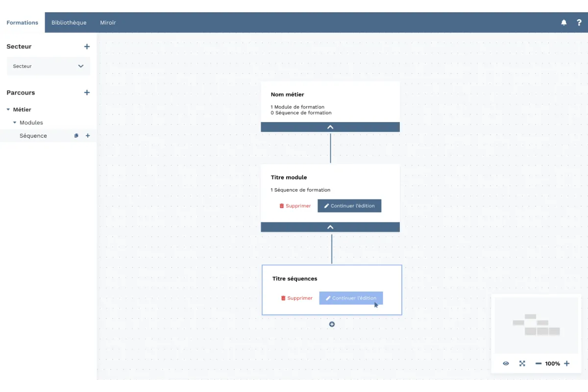
Task: Toggle the eye icon in the minimap panel
Action: point(505,363)
